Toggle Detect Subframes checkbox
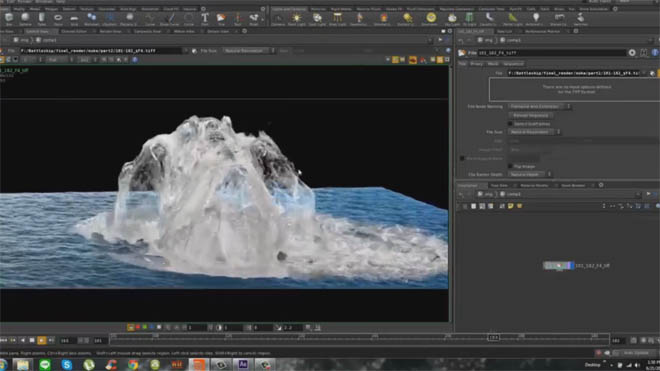This screenshot has width=660, height=371. click(510, 124)
